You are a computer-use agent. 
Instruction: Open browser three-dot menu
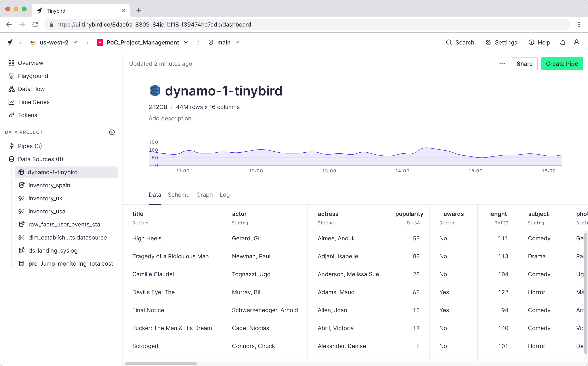(579, 24)
